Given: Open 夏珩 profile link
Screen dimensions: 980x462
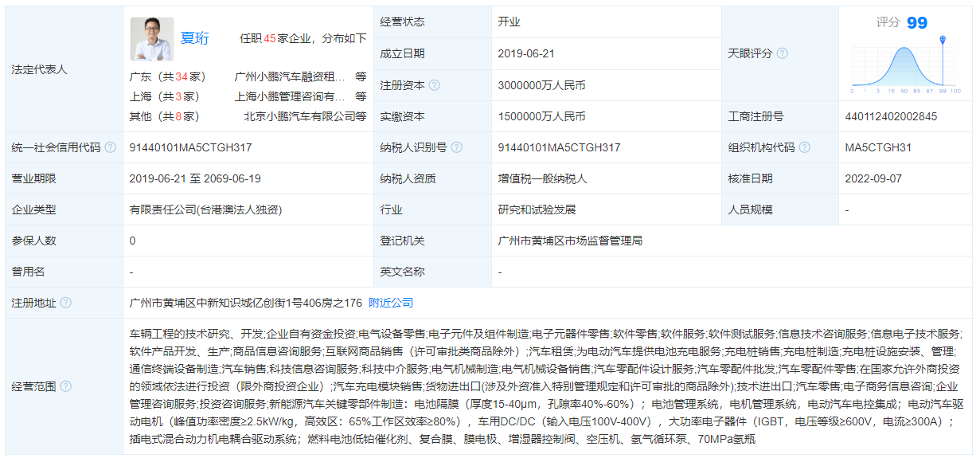Looking at the screenshot, I should tap(195, 37).
